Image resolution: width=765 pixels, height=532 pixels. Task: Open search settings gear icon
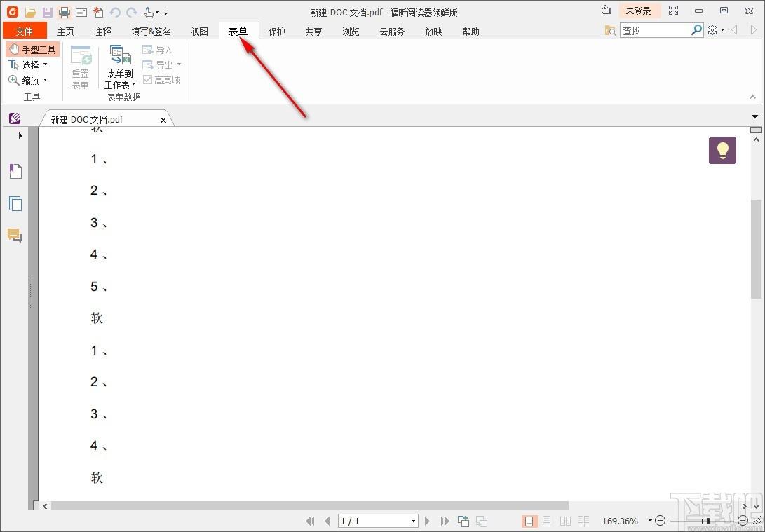pyautogui.click(x=712, y=30)
